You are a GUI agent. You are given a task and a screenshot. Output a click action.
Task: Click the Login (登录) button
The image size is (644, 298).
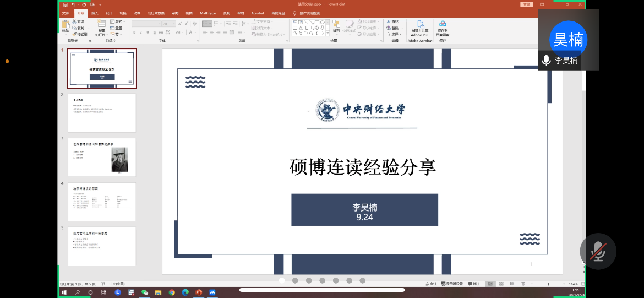[x=527, y=4]
